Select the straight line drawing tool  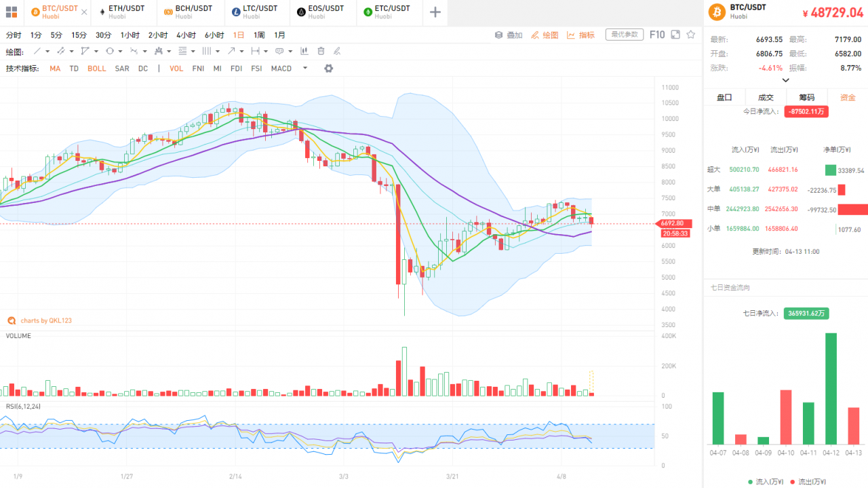37,51
